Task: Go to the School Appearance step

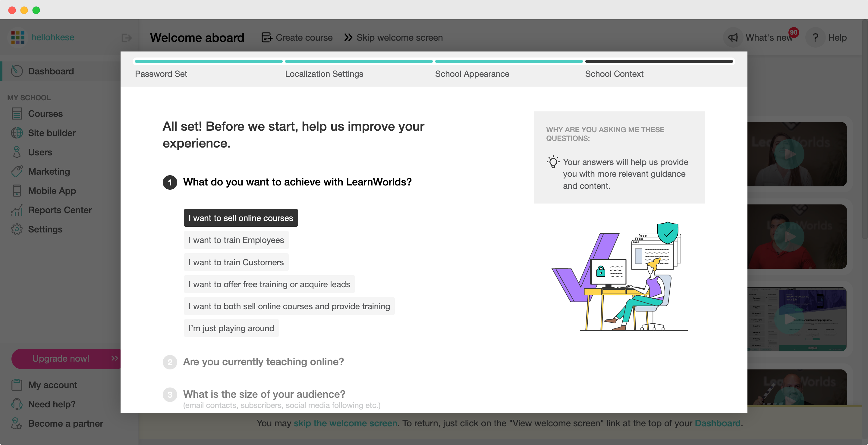Action: 472,74
